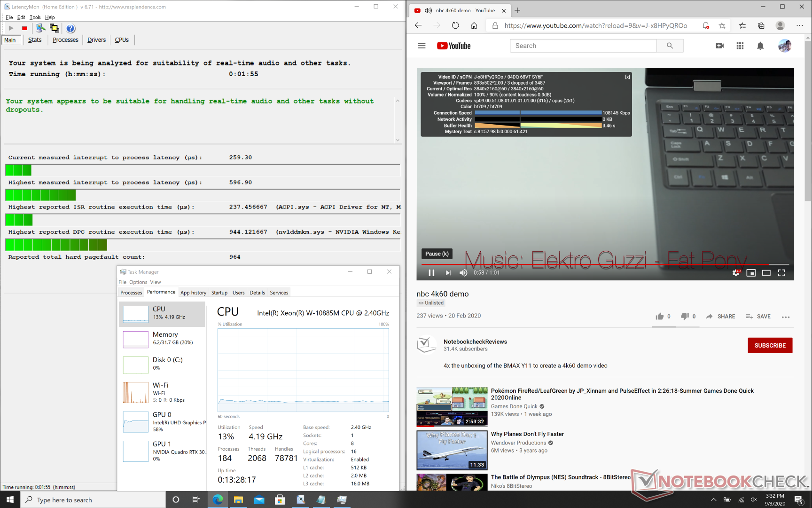812x508 pixels.
Task: Select GPU 1 NVIDIA Quadro item
Action: 163,451
